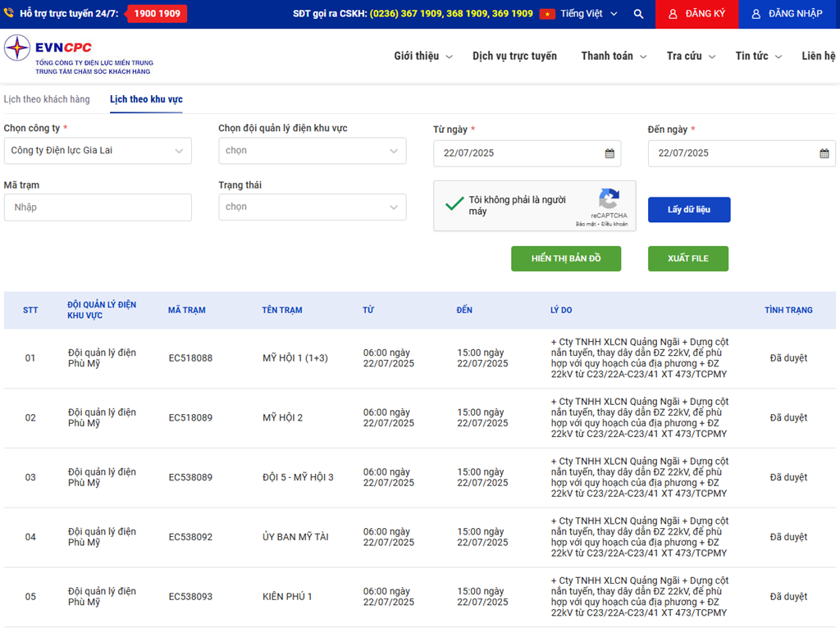The height and width of the screenshot is (628, 840).
Task: Click station name MỸ HỘI 1 (1+3)
Action: pos(295,358)
